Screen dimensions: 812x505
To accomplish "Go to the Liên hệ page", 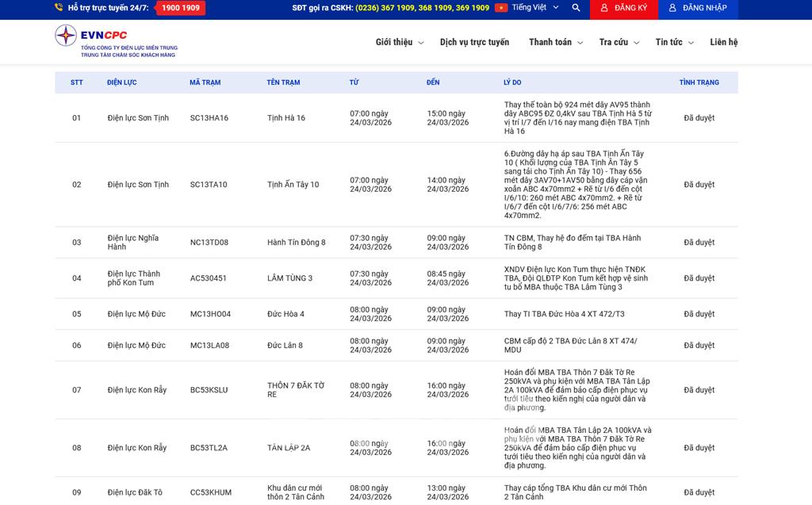I will (723, 42).
